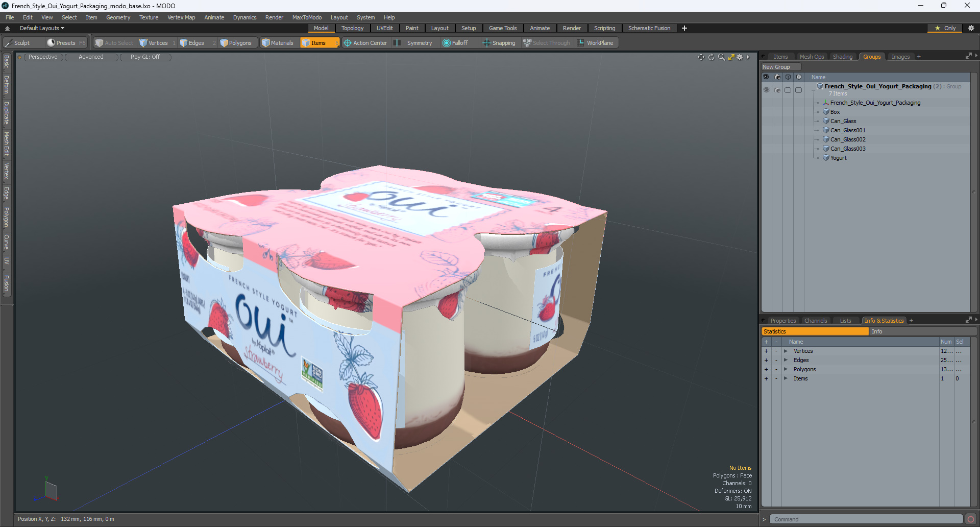
Task: Toggle render camera icon for the yogurt packaging group
Action: [x=777, y=90]
